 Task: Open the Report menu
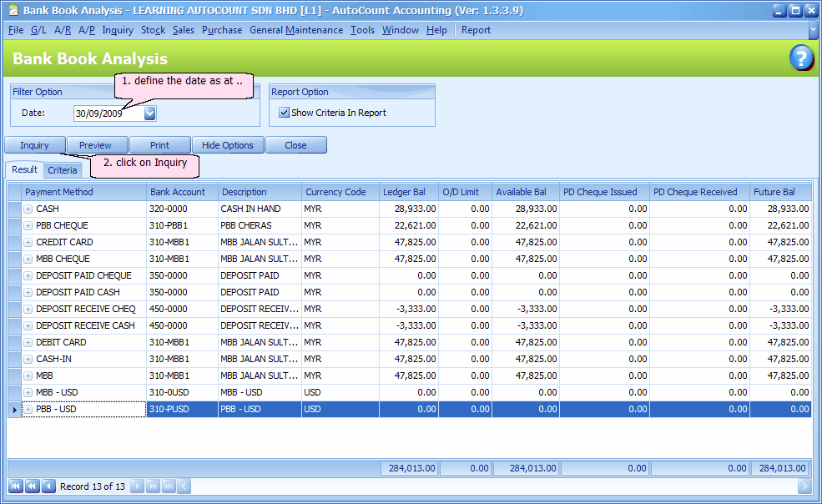(x=476, y=30)
